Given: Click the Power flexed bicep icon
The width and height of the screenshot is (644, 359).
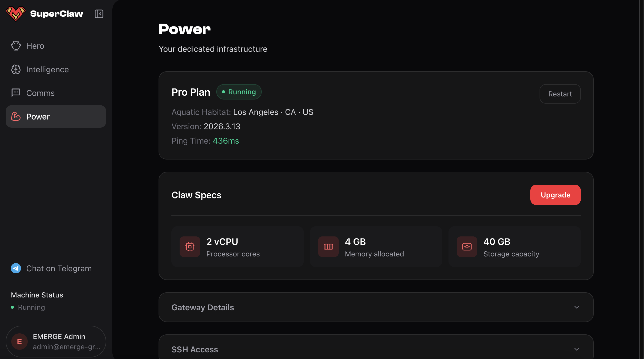Looking at the screenshot, I should (16, 117).
